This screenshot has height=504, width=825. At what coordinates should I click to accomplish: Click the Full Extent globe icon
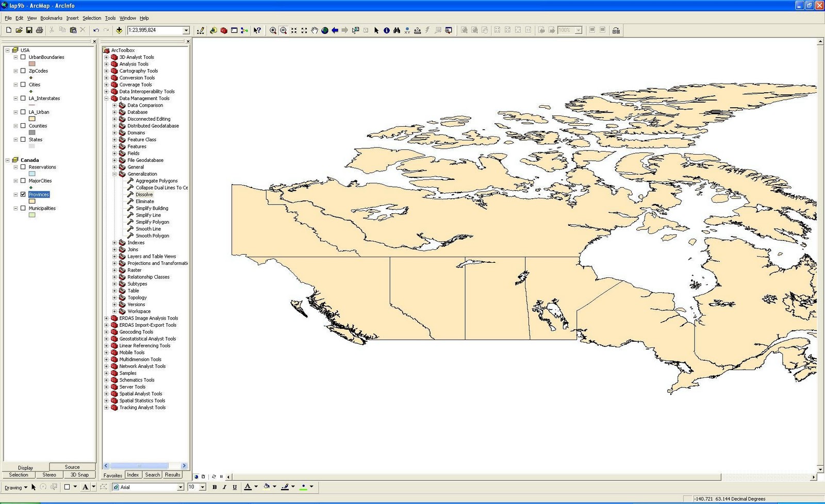click(x=325, y=30)
